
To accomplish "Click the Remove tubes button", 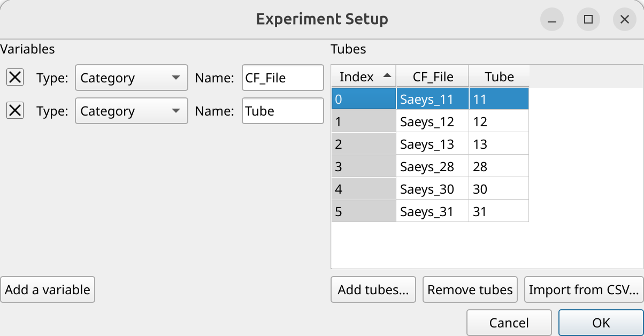I will (x=470, y=289).
